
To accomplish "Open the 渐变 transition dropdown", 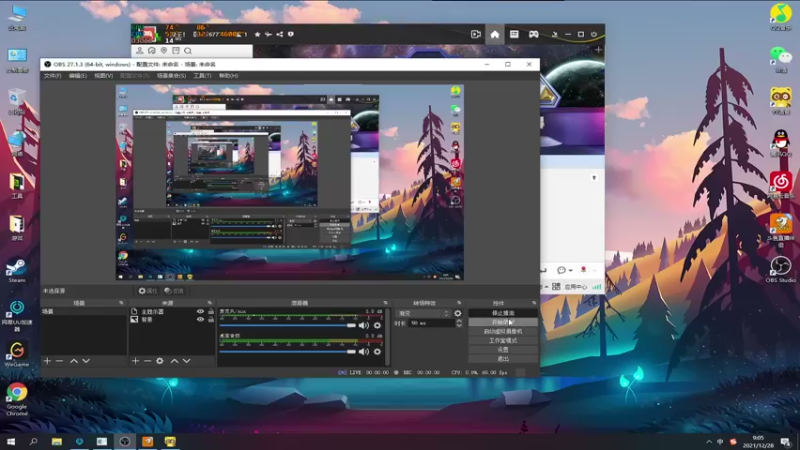I will pyautogui.click(x=423, y=313).
